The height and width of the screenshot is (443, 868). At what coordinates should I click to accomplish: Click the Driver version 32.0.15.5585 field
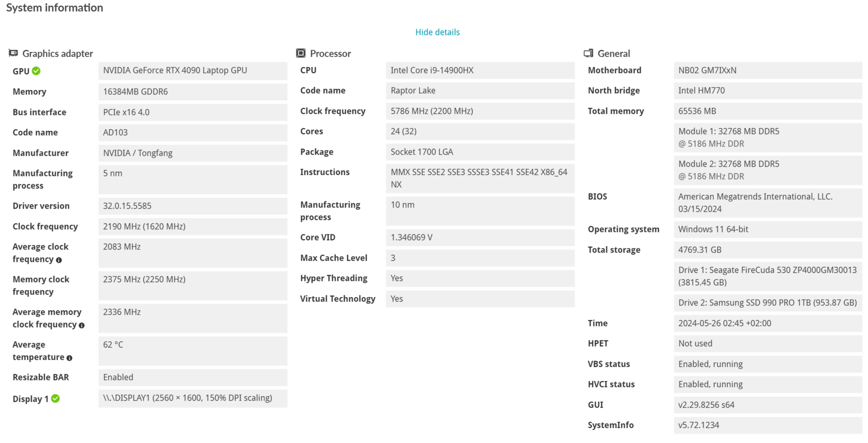coord(127,206)
